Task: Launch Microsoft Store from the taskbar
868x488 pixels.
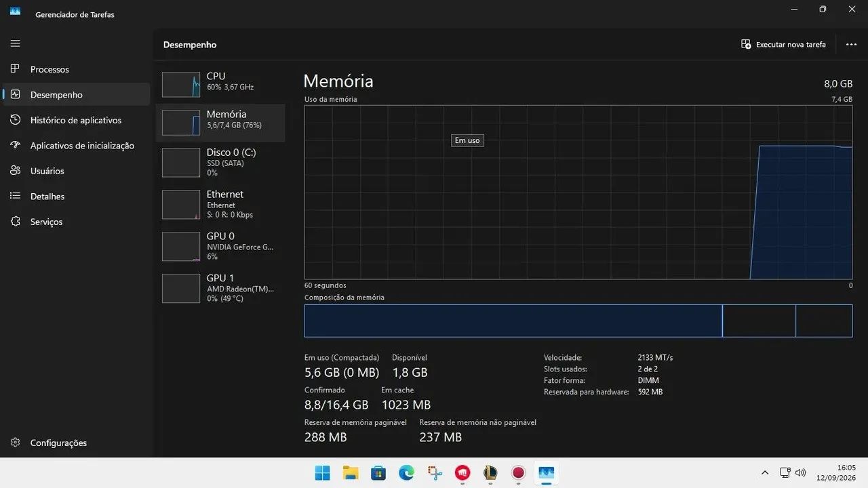Action: [378, 472]
